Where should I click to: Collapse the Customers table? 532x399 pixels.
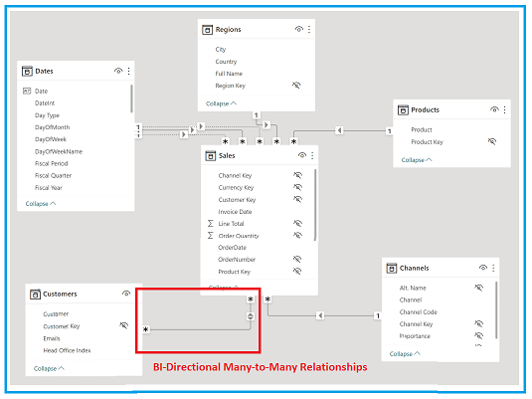(x=49, y=368)
